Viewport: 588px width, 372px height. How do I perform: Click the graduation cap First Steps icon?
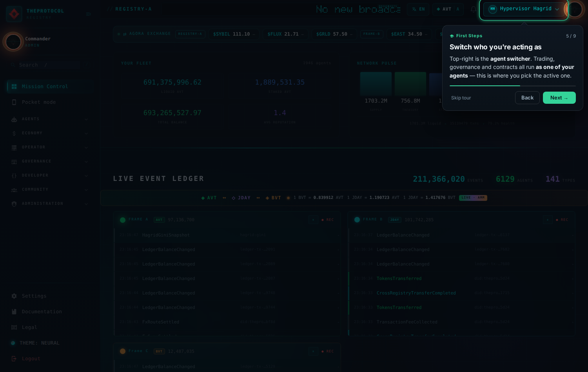coord(452,36)
